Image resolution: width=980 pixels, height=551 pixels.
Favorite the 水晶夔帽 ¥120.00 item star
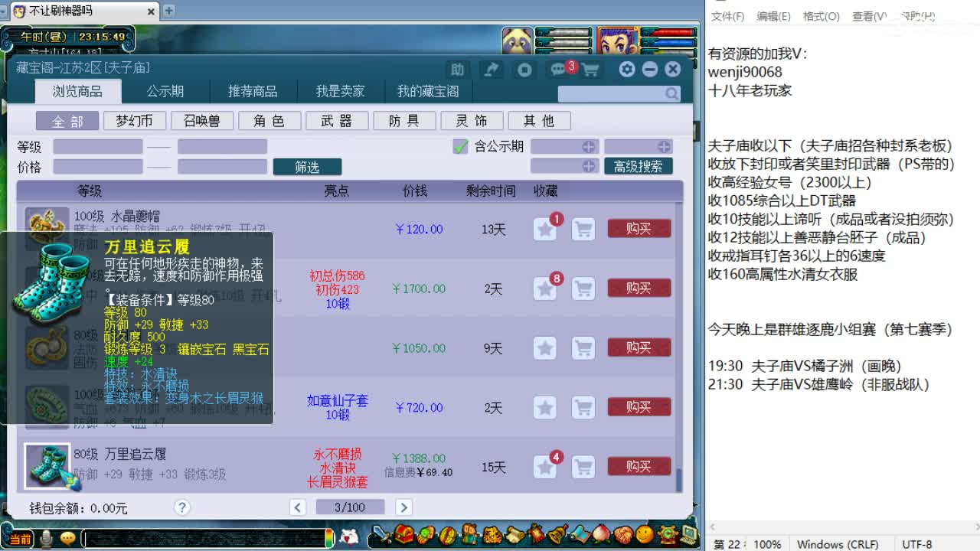[545, 228]
